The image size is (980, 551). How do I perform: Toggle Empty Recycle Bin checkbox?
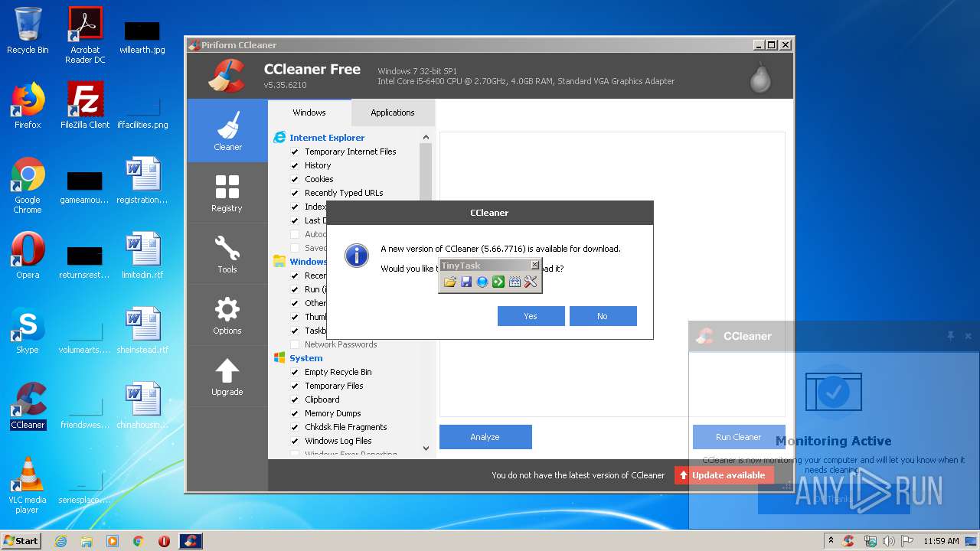coord(295,372)
